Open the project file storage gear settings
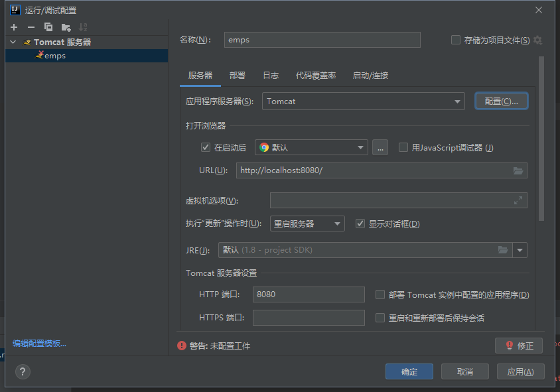Image resolution: width=560 pixels, height=392 pixels. (x=537, y=40)
